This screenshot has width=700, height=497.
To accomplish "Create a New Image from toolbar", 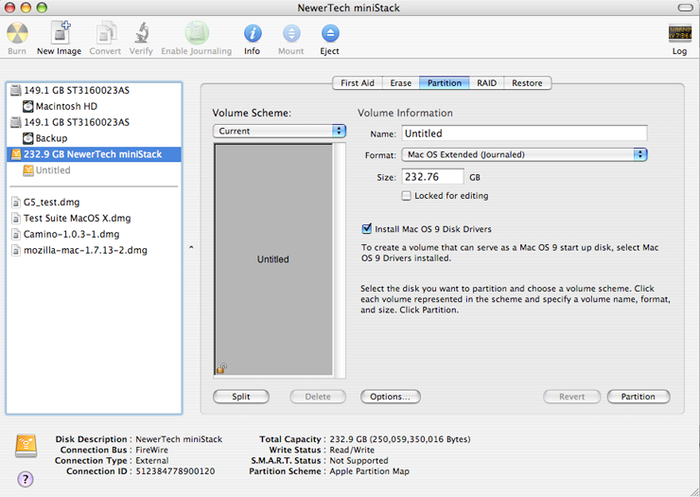I will pos(60,33).
